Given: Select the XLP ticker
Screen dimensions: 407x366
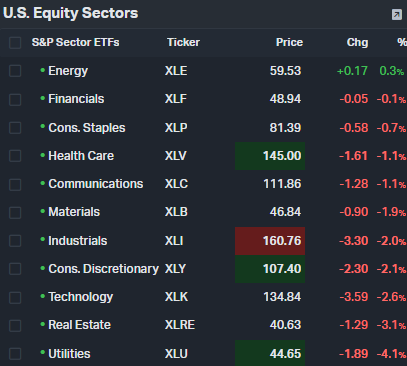Looking at the screenshot, I should pyautogui.click(x=176, y=128).
